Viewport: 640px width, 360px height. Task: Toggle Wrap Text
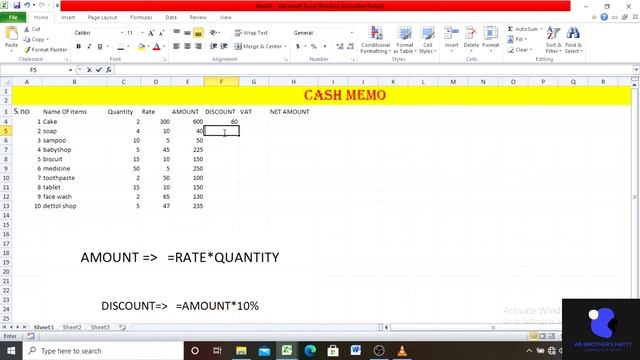tap(251, 33)
